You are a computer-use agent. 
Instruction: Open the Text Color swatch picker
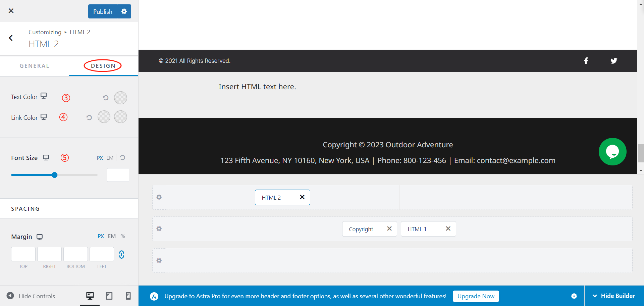[120, 98]
